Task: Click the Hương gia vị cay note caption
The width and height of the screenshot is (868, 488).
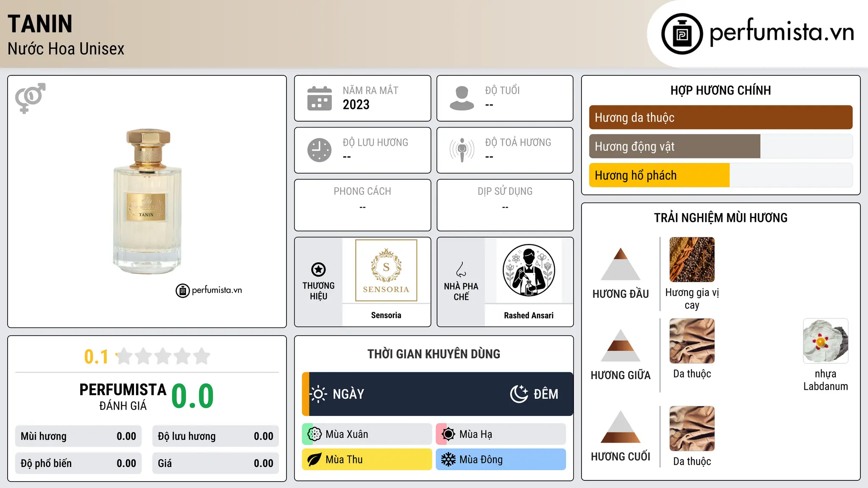Action: coord(692,299)
